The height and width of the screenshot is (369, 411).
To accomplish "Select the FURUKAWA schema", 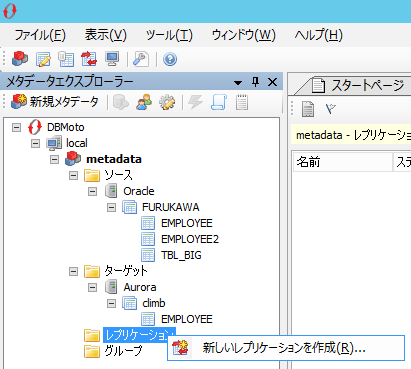I will coord(171,207).
